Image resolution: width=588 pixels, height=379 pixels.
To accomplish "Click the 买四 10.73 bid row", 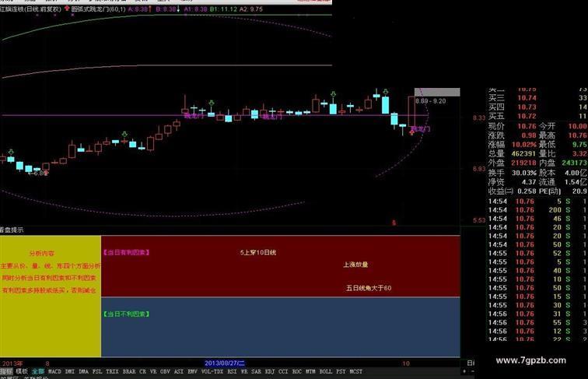I will coord(537,107).
